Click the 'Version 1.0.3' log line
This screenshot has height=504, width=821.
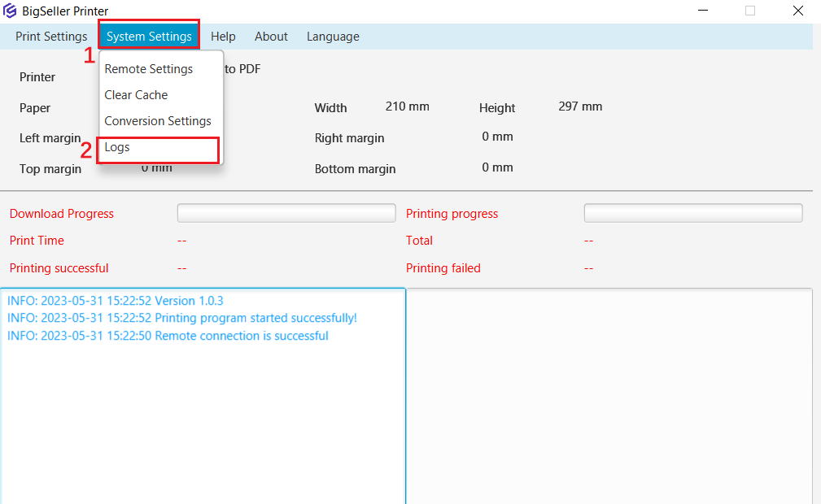pyautogui.click(x=116, y=301)
